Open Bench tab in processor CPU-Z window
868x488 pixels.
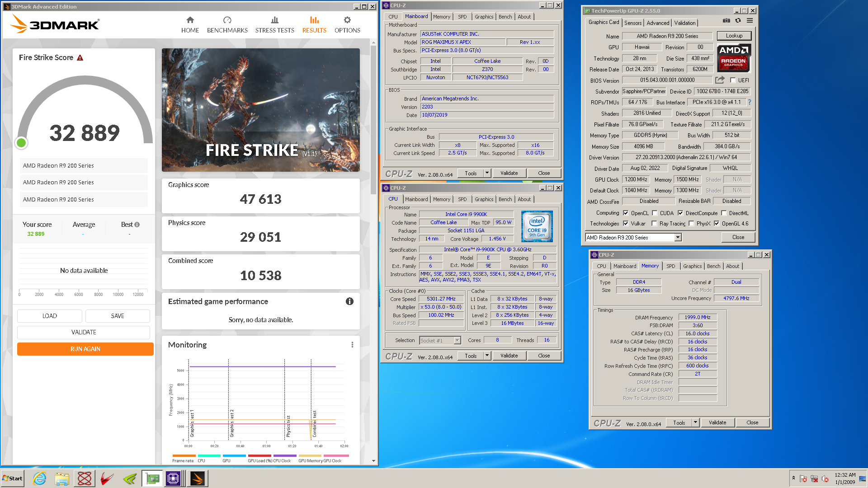505,199
